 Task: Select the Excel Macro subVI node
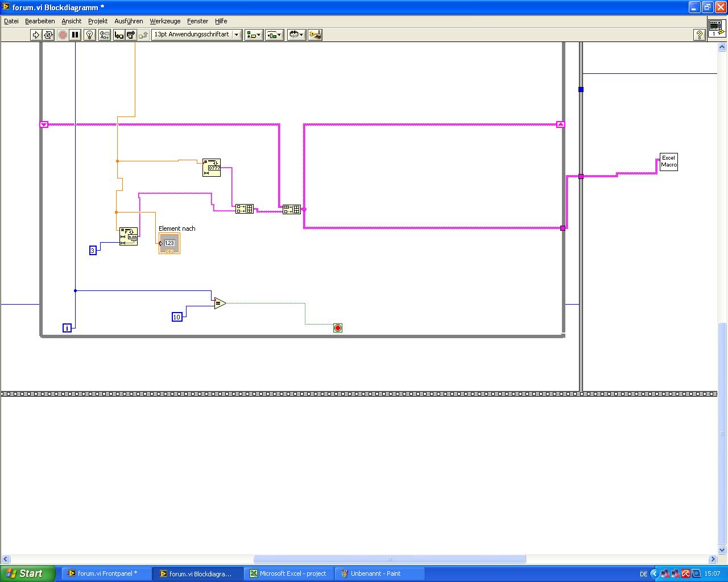click(x=669, y=162)
